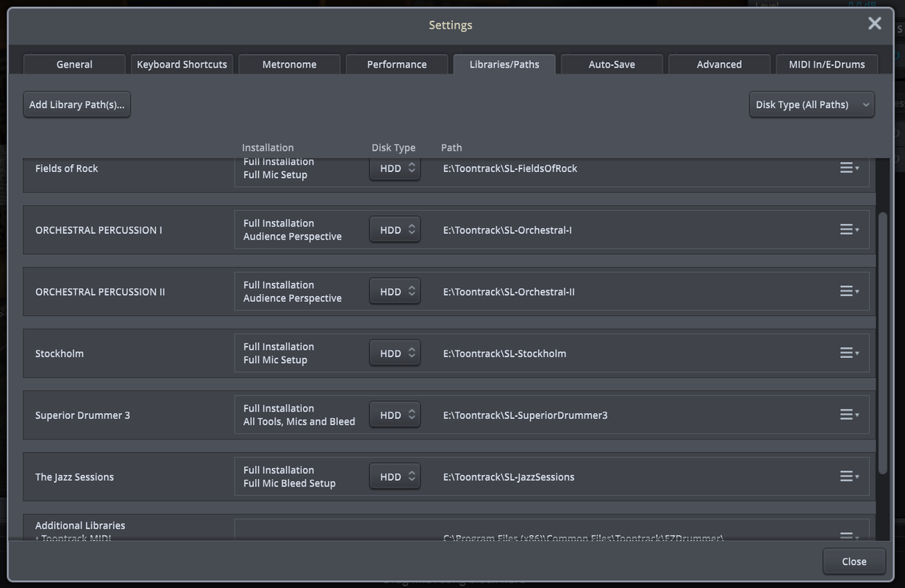Switch to the General tab
Viewport: 905px width, 588px height.
[x=74, y=64]
